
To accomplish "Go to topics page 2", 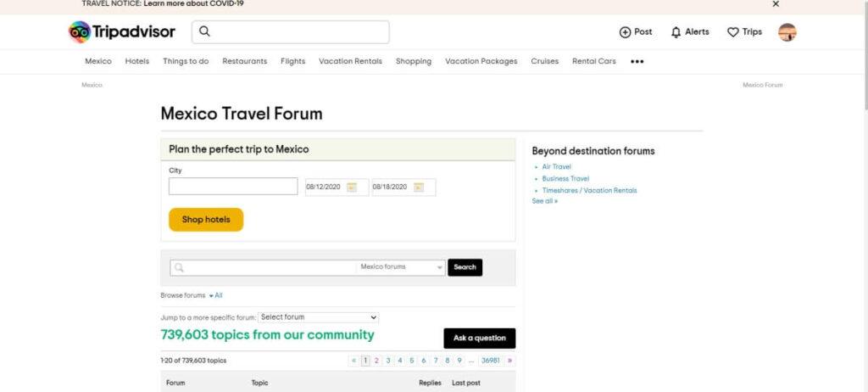I will [x=376, y=361].
